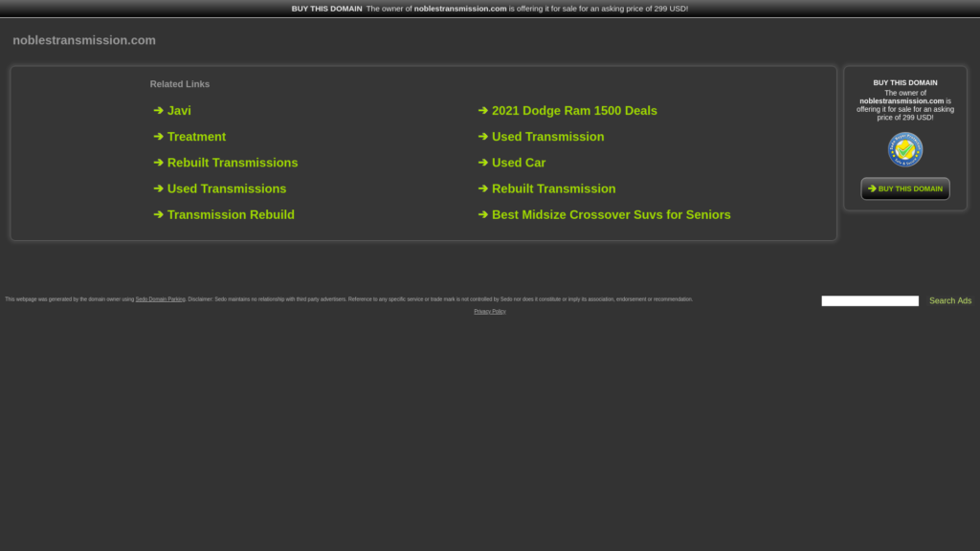Click Buy This Domain in top banner
This screenshot has height=551, width=980.
point(326,9)
